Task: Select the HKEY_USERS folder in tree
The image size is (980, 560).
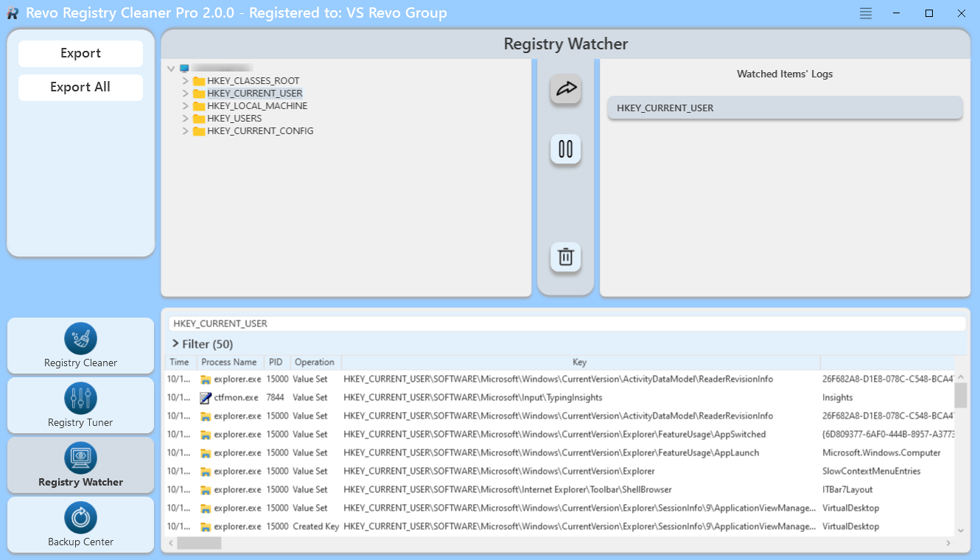Action: (234, 119)
